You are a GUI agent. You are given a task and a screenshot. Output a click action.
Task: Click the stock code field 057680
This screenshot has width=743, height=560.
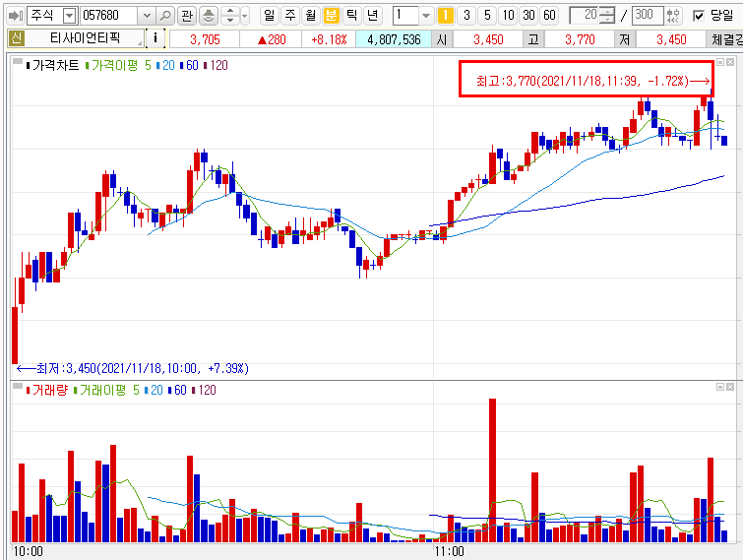(109, 16)
